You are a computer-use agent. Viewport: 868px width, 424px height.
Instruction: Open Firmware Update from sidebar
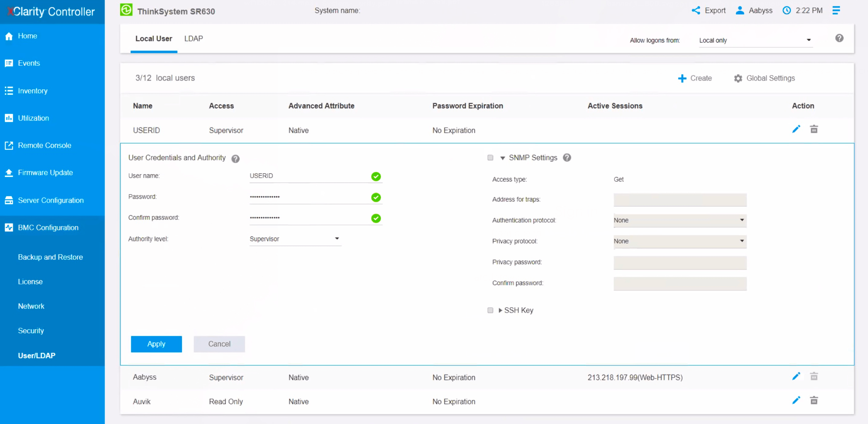point(9,172)
